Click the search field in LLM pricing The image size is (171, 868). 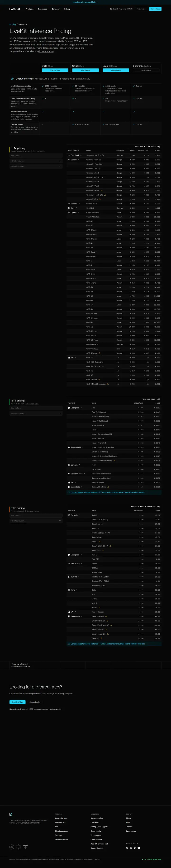click(x=36, y=156)
